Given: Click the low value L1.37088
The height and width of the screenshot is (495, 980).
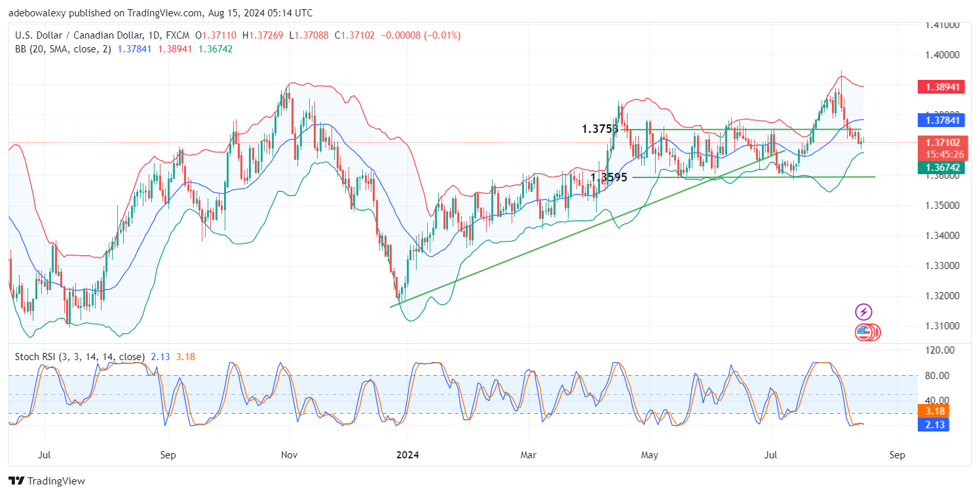Looking at the screenshot, I should click(308, 35).
